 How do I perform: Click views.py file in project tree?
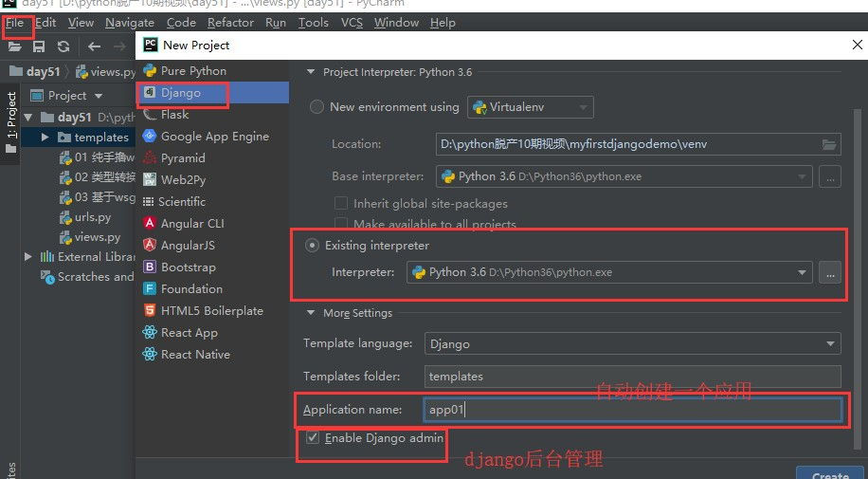point(89,237)
